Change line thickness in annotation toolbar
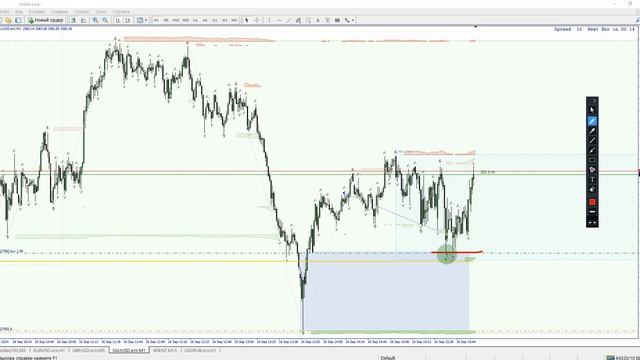 pos(592,212)
